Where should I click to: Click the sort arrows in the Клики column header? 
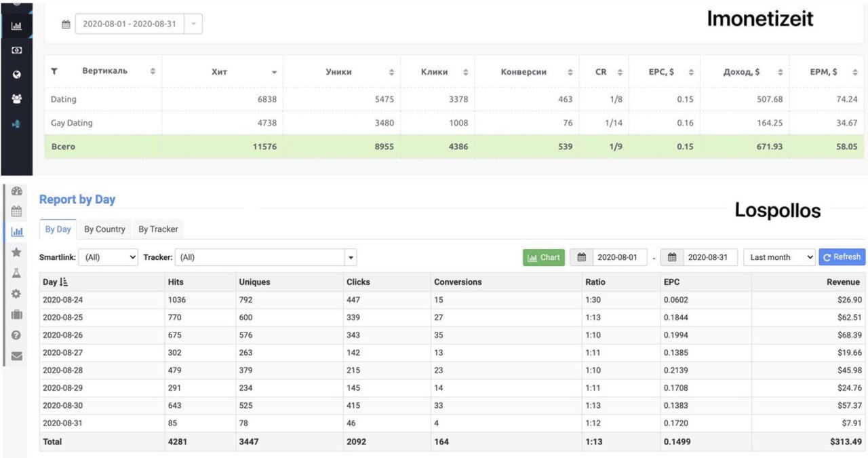click(466, 72)
